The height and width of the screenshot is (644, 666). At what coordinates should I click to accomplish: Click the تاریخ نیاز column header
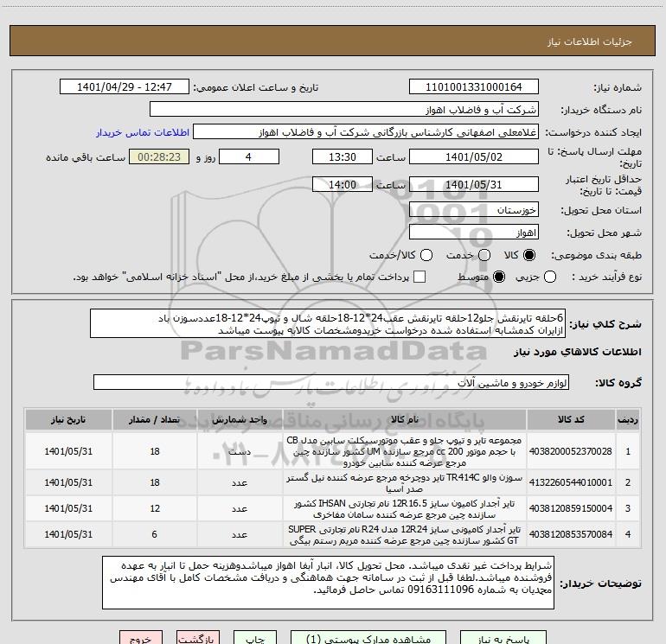point(68,420)
